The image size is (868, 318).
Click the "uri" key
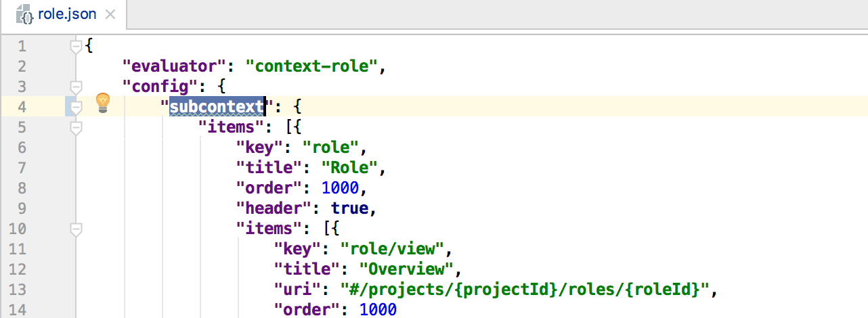(x=296, y=289)
